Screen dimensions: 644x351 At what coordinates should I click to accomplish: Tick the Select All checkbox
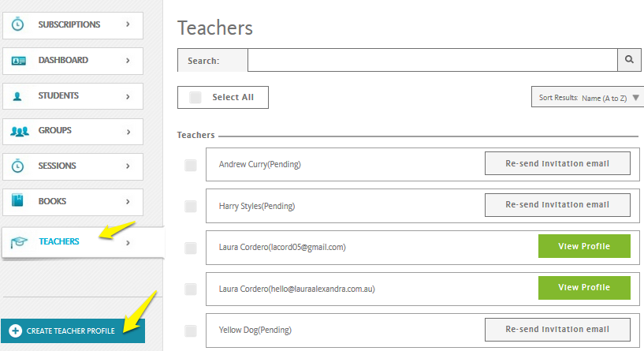[195, 97]
